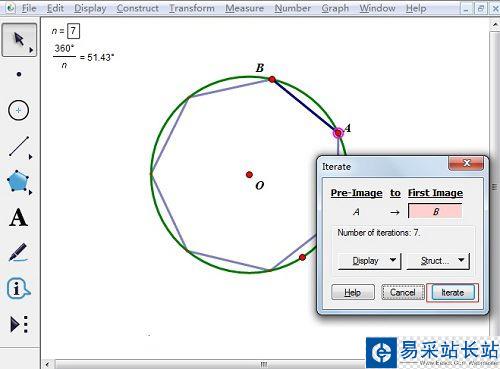Select the Text tool
Image resolution: width=500 pixels, height=369 pixels.
[x=18, y=218]
